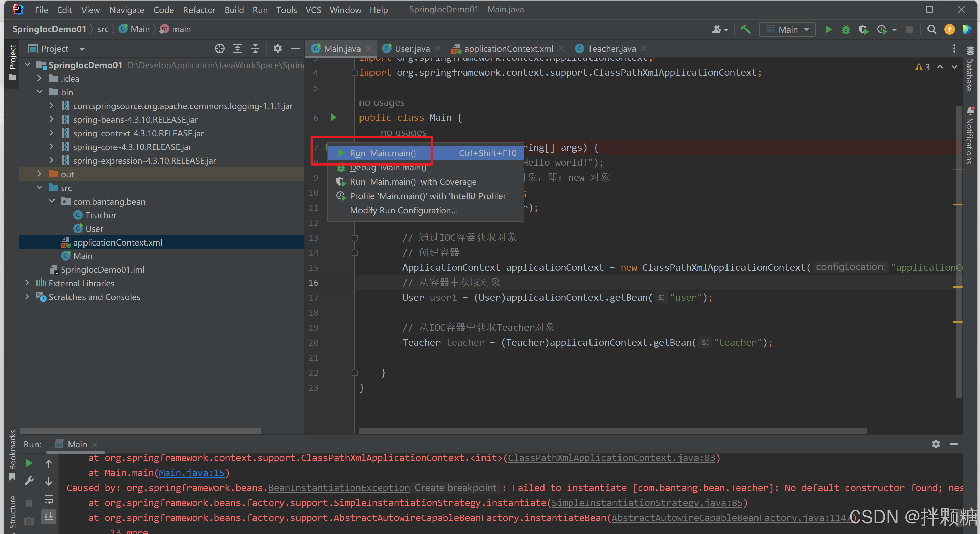Click Collapse All icon in Project panel
980x534 pixels.
[x=255, y=49]
